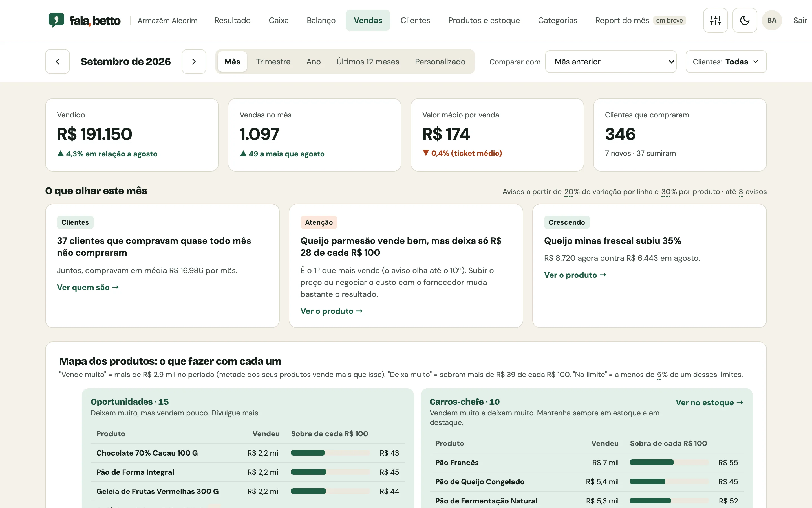Open the Categorias menu item
This screenshot has width=812, height=508.
[557, 21]
